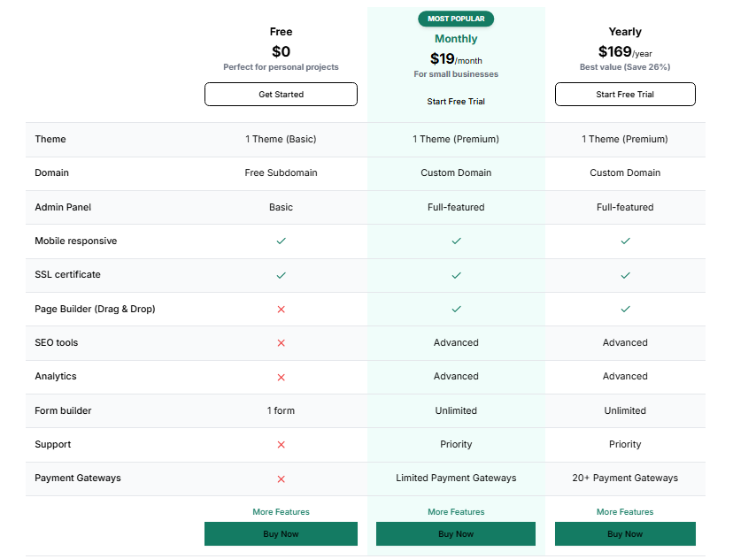756x559 pixels.
Task: Click the SSL certificate checkmark under Free
Action: 281,274
